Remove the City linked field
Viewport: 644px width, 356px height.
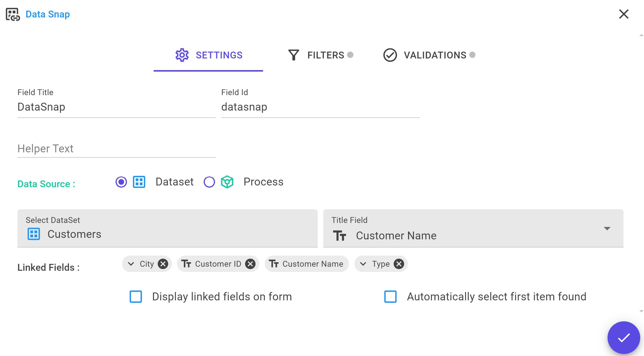click(x=163, y=264)
